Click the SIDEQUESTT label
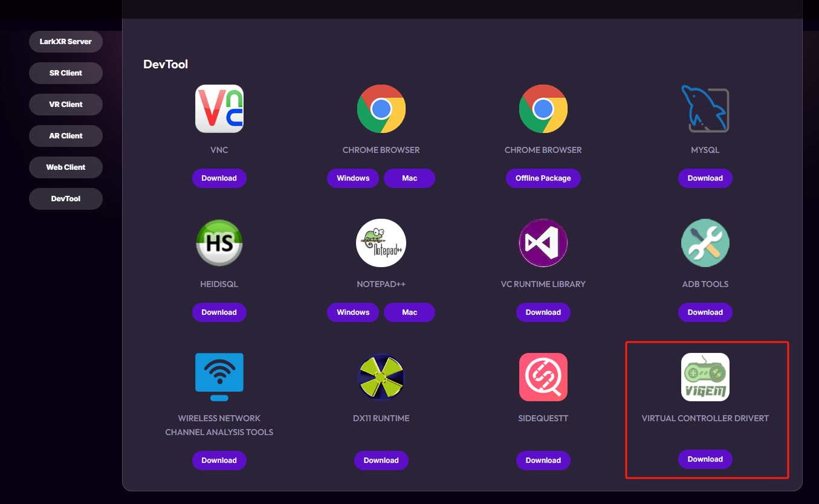The image size is (819, 504). (x=543, y=418)
